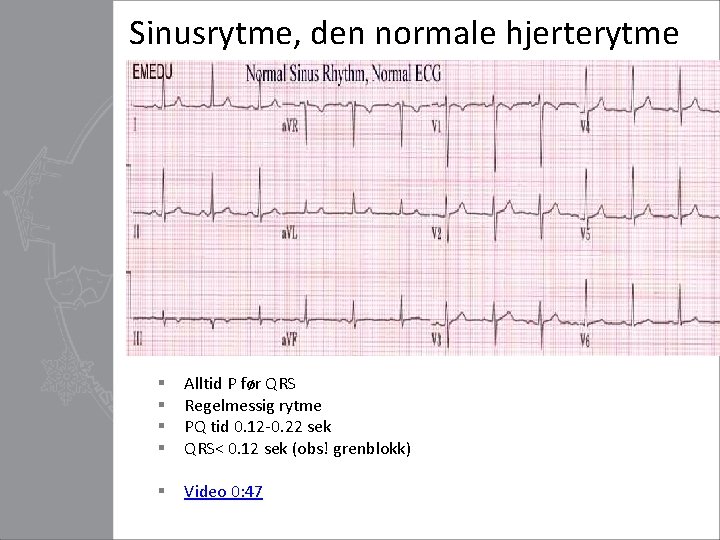
Task: Open the Video 0:47 hyperlink
Action: click(x=223, y=491)
